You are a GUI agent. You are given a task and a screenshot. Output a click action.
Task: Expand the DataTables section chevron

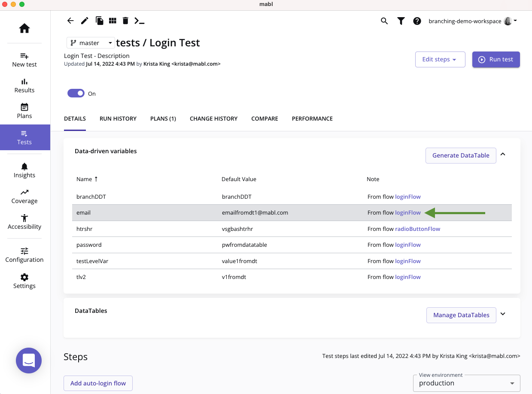point(503,314)
